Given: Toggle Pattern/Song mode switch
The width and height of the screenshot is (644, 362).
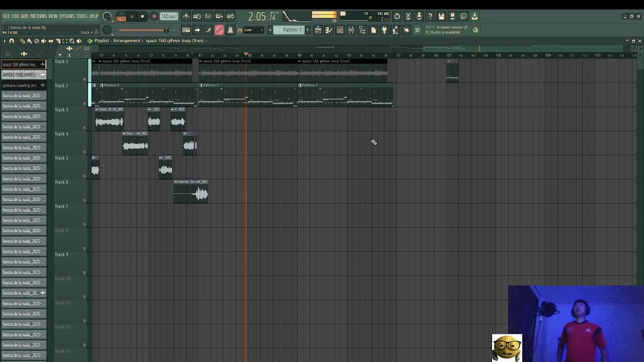Looking at the screenshot, I should tap(121, 17).
